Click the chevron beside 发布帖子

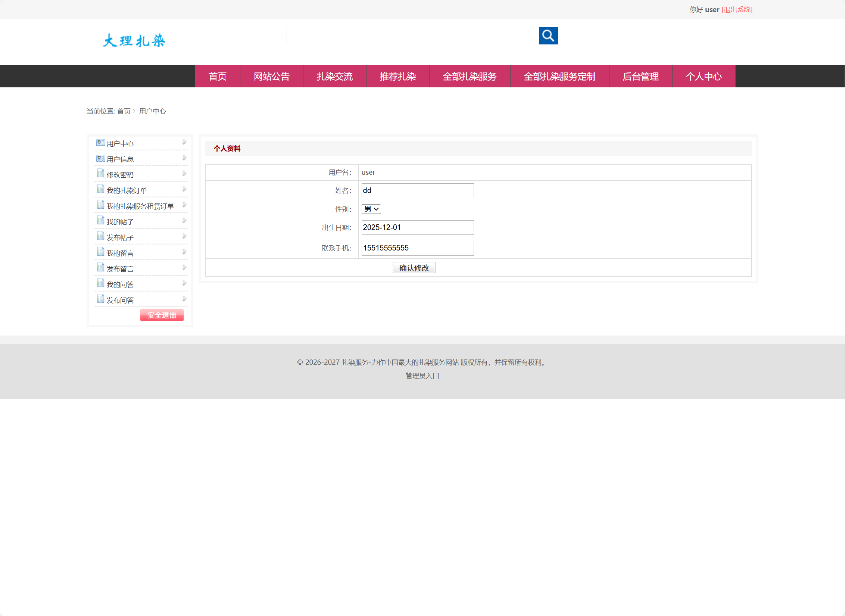coord(184,236)
